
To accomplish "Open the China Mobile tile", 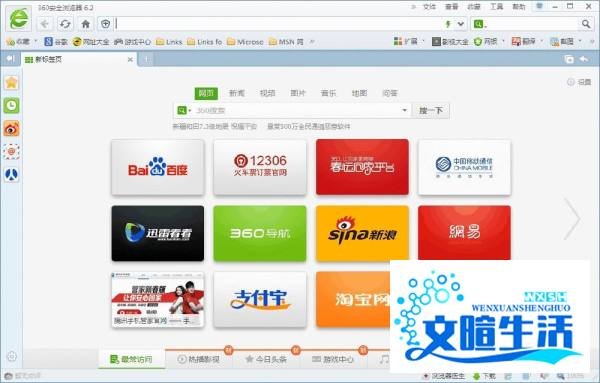I will tap(464, 167).
